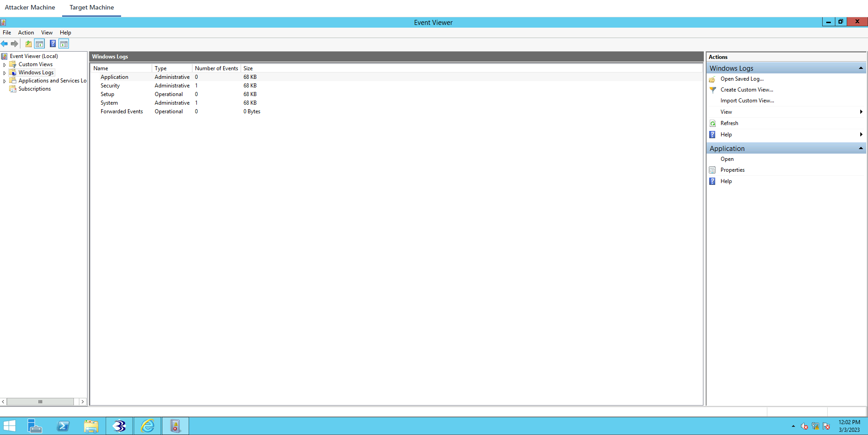Select the System log row
This screenshot has width=868, height=435.
point(396,103)
